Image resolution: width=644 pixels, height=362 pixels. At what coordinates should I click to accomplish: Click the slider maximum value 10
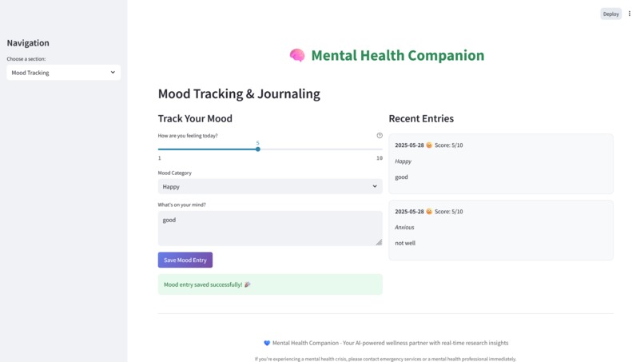point(380,158)
